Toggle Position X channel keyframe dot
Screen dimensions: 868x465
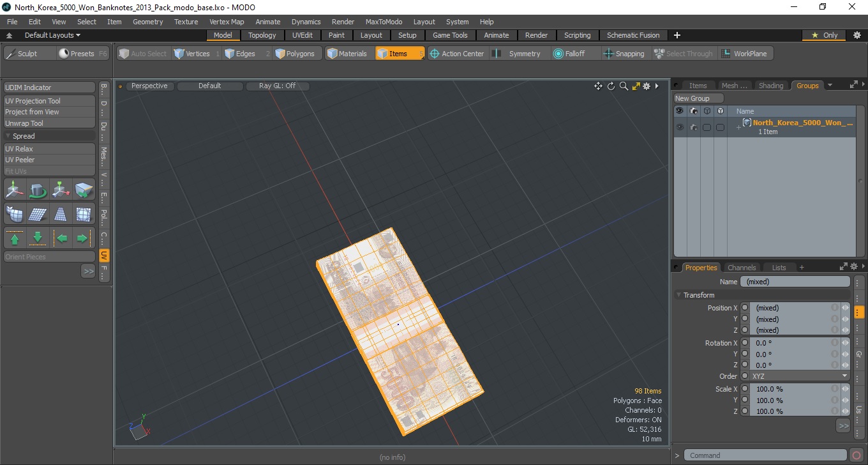(x=745, y=308)
